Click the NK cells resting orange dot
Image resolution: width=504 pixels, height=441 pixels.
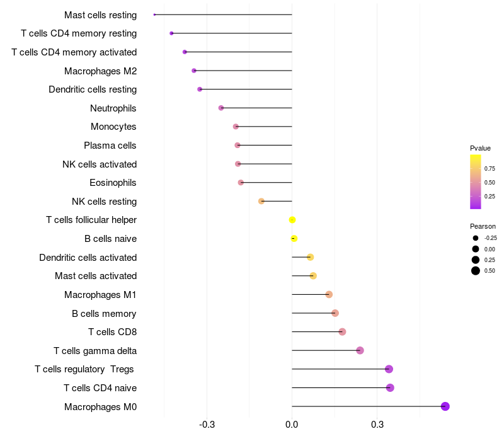(x=261, y=201)
